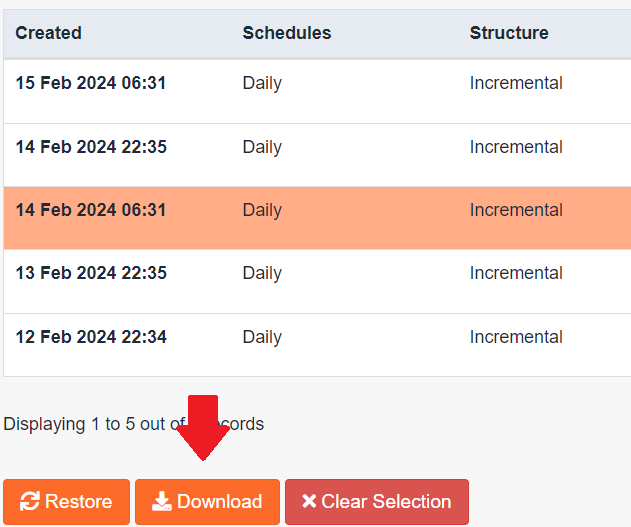Select the highlighted 14 Feb 2024 06:31 backup
Viewport: 631px width, 527px height.
(x=91, y=210)
